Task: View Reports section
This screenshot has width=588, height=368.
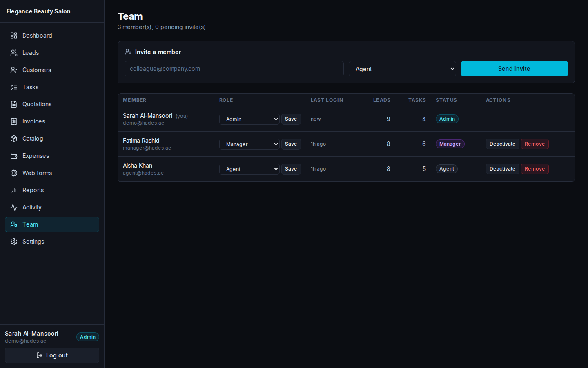Action: coord(52,190)
